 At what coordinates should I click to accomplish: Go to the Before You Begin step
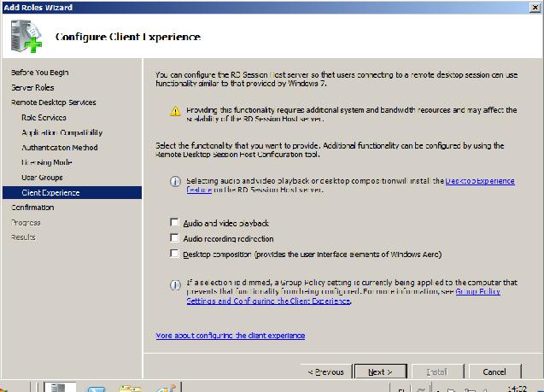point(39,73)
